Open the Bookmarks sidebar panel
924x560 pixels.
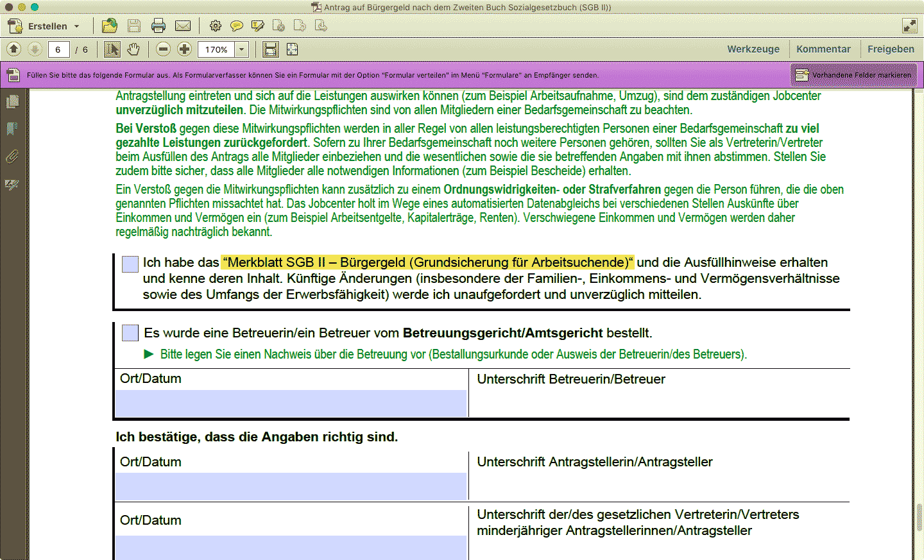point(11,129)
